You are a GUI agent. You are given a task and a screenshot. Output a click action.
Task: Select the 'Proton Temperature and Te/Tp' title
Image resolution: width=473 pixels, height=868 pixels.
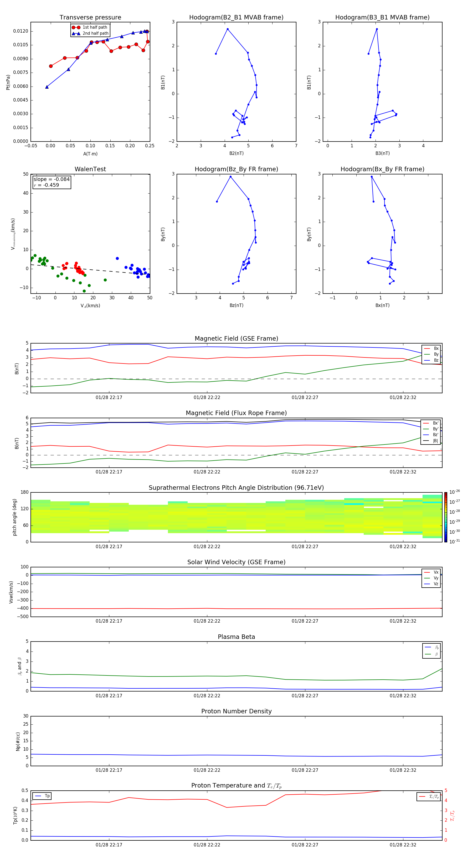(236, 786)
